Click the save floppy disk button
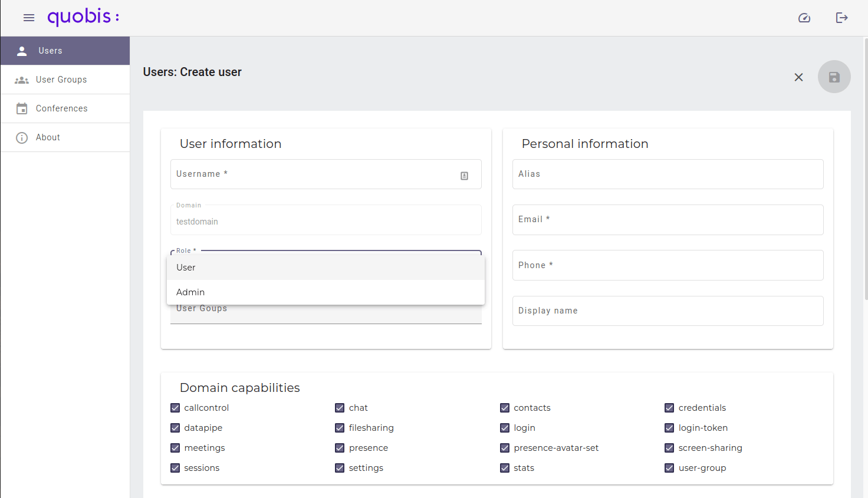868x498 pixels. (834, 77)
